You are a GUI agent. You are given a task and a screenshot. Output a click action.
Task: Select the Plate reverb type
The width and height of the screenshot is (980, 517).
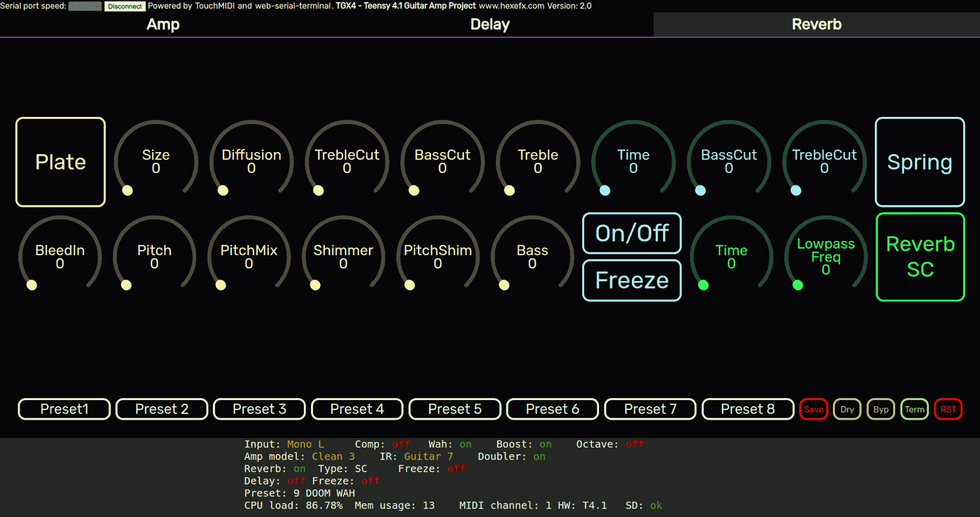click(x=61, y=162)
